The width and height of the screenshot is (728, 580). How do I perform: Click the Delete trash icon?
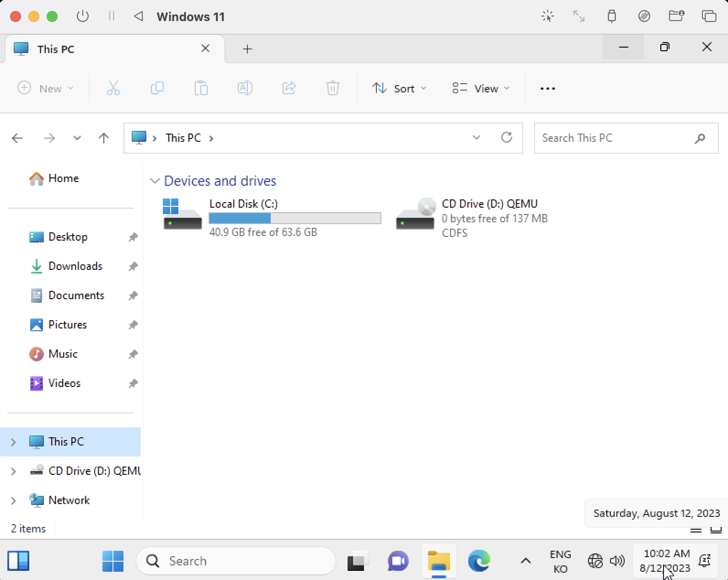tap(332, 88)
